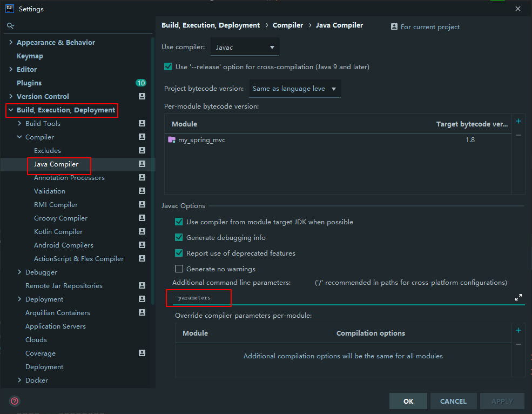
Task: Click the my_spring_mvc module row
Action: pyautogui.click(x=338, y=140)
